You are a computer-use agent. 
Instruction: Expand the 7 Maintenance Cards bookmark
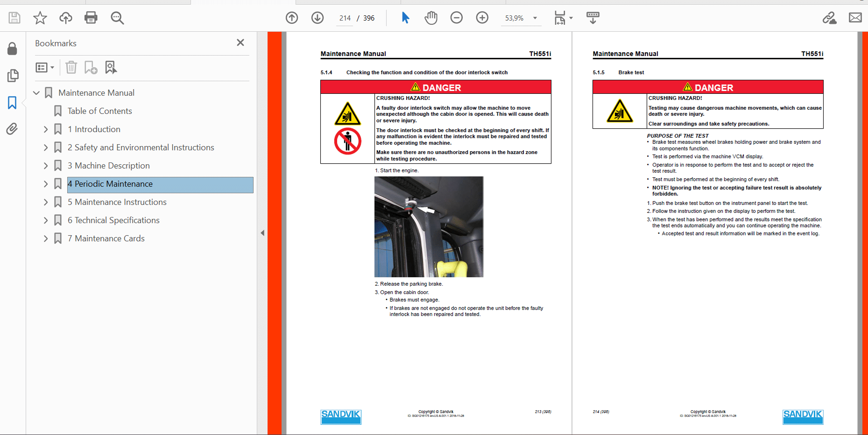(x=46, y=239)
